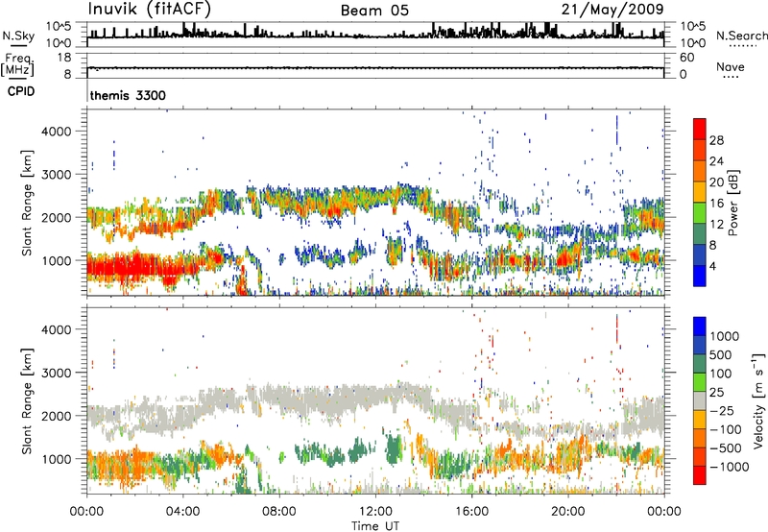Click the '4000' tick on power panel
Screen dimensions: 768x532
click(x=56, y=132)
